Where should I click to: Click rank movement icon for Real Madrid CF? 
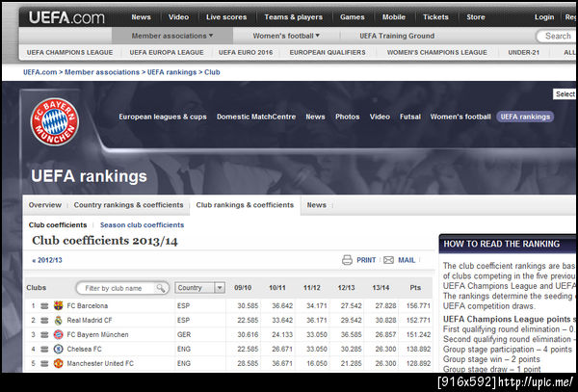44,320
